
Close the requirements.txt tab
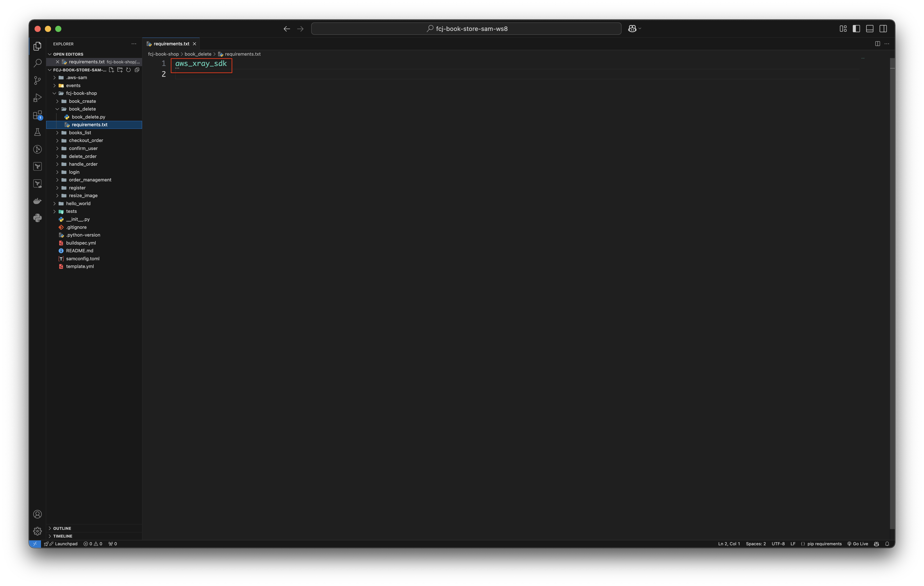[x=195, y=44]
